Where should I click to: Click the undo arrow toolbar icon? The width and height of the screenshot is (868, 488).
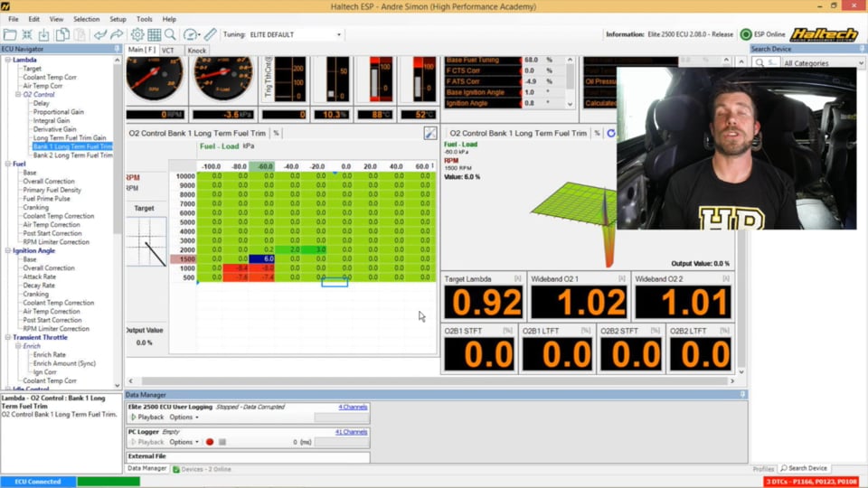point(99,34)
